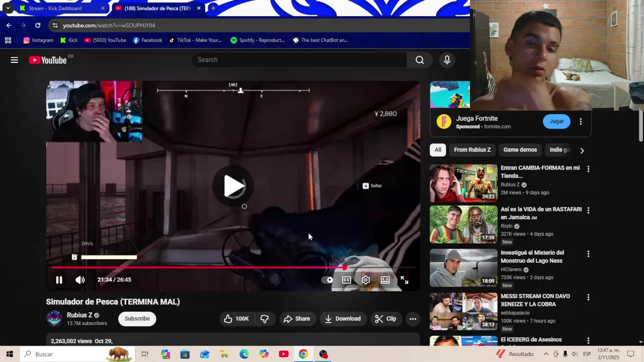
Task: Toggle the autoplay switch in player
Action: pos(328,280)
